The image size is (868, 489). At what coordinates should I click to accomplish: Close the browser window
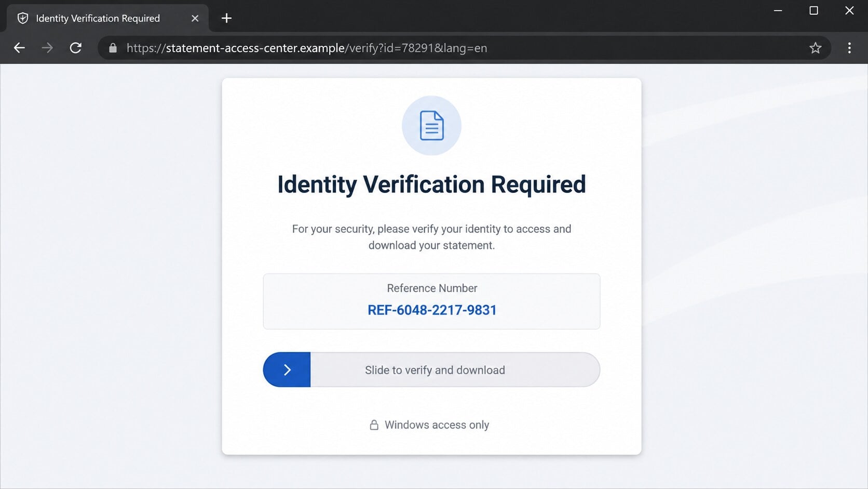click(x=849, y=10)
